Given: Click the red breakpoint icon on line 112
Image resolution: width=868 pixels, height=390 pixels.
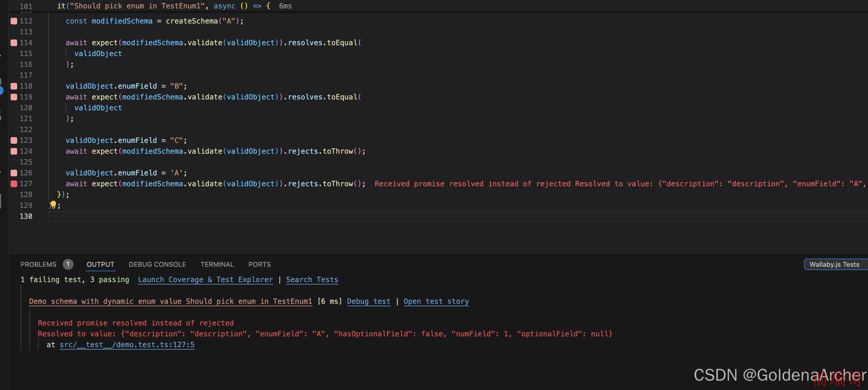Looking at the screenshot, I should coord(13,20).
